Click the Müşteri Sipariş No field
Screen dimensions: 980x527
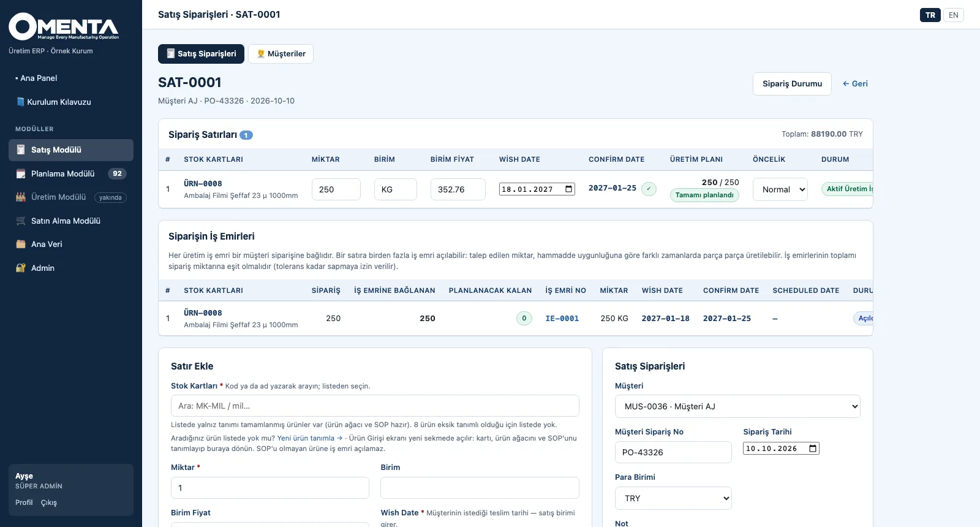pos(673,452)
